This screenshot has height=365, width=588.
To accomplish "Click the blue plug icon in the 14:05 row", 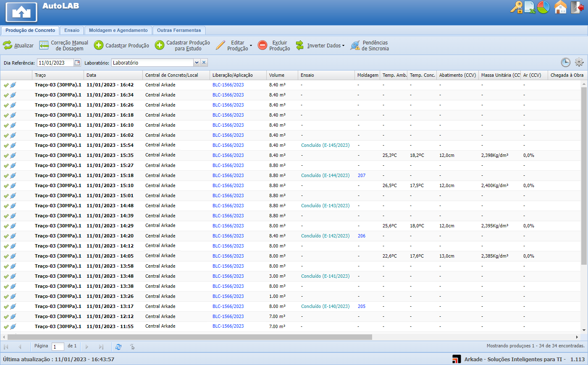I will click(13, 256).
